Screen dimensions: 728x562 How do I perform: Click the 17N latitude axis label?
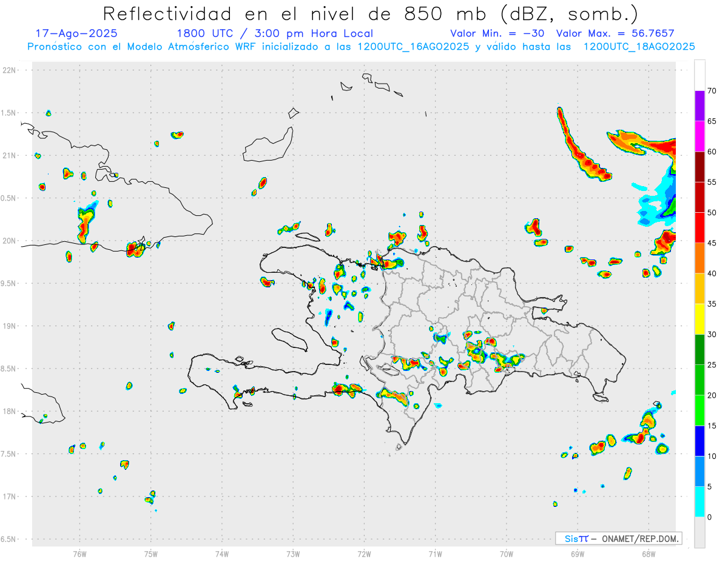click(x=9, y=496)
